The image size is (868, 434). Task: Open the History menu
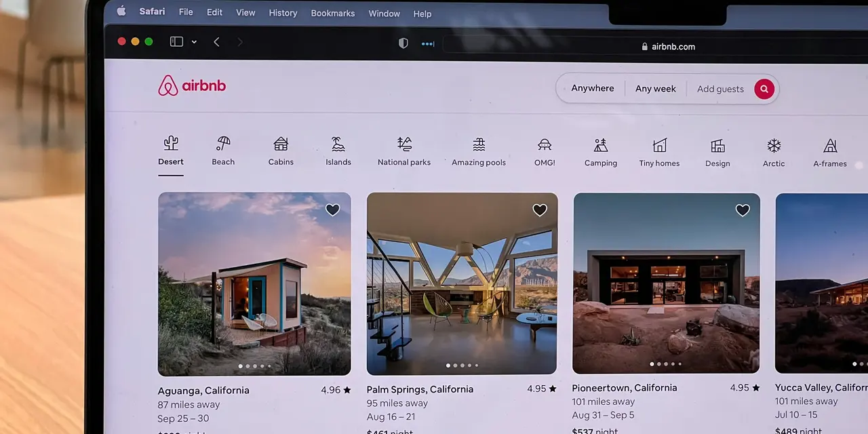(283, 12)
